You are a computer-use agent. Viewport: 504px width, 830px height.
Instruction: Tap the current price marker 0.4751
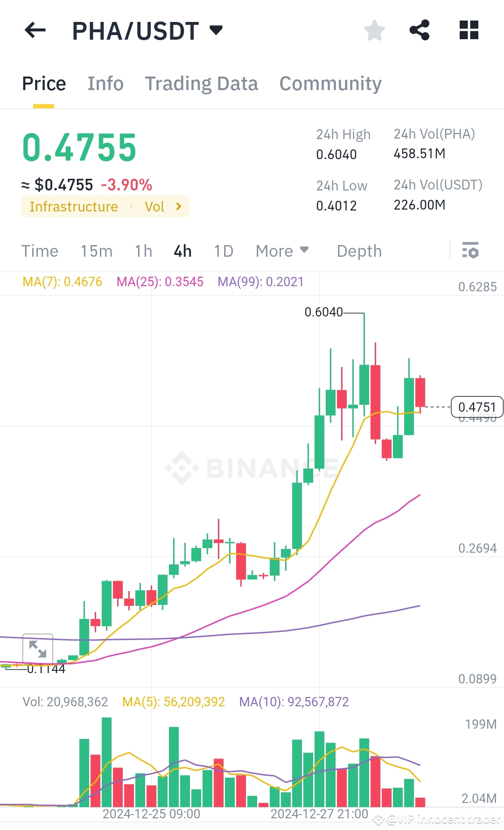[476, 407]
